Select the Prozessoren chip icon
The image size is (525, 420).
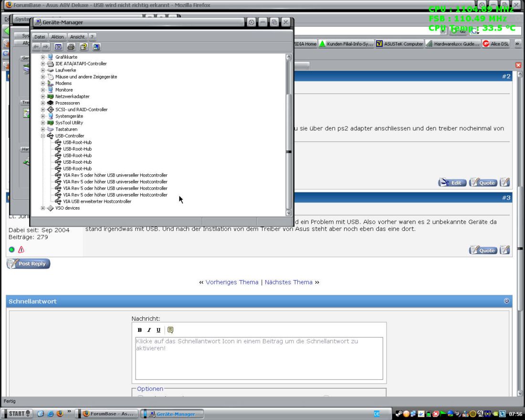tap(50, 103)
